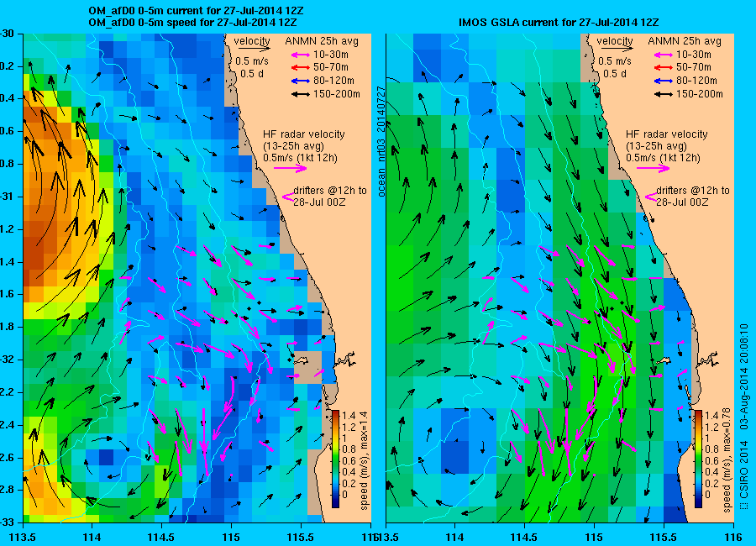Click longitude label 114.5 under right map
The height and width of the screenshot is (546, 756).
coord(524,538)
